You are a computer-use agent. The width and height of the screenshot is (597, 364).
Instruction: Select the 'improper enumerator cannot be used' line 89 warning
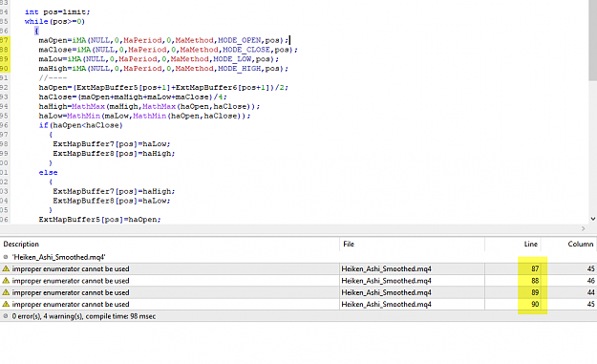click(71, 292)
